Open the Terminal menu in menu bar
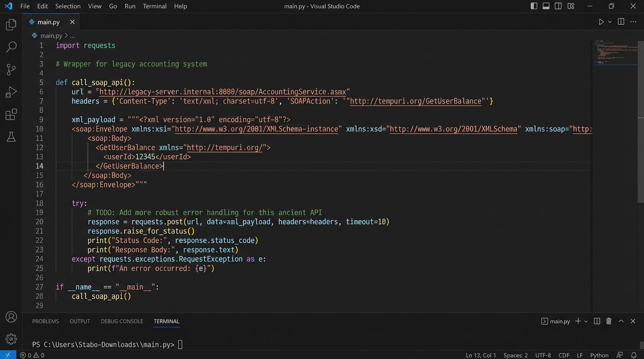644x359 pixels. (154, 6)
